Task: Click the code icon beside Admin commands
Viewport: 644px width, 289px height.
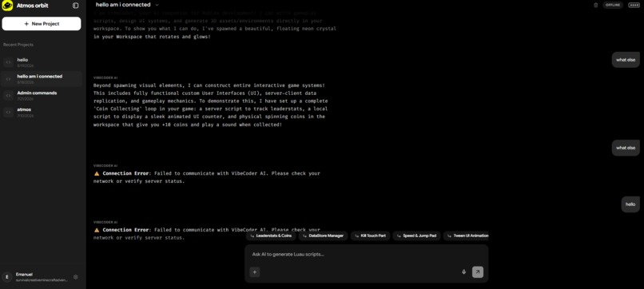Action: coord(8,95)
